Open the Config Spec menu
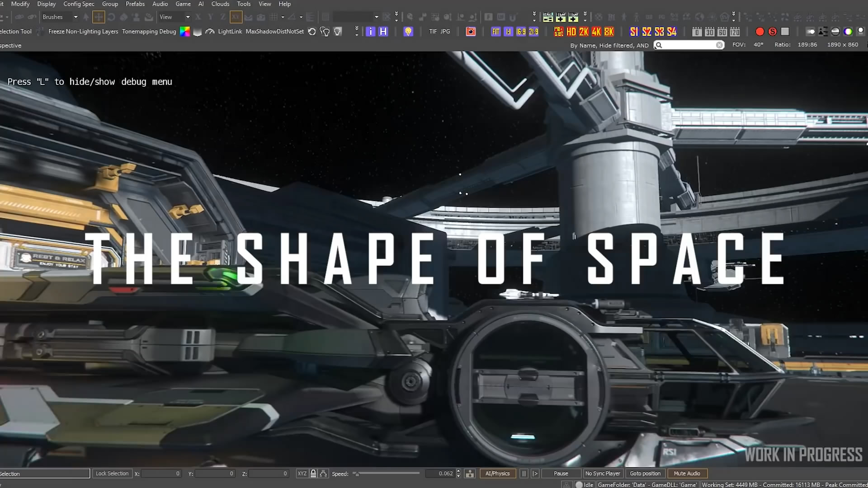The image size is (868, 488). point(79,4)
